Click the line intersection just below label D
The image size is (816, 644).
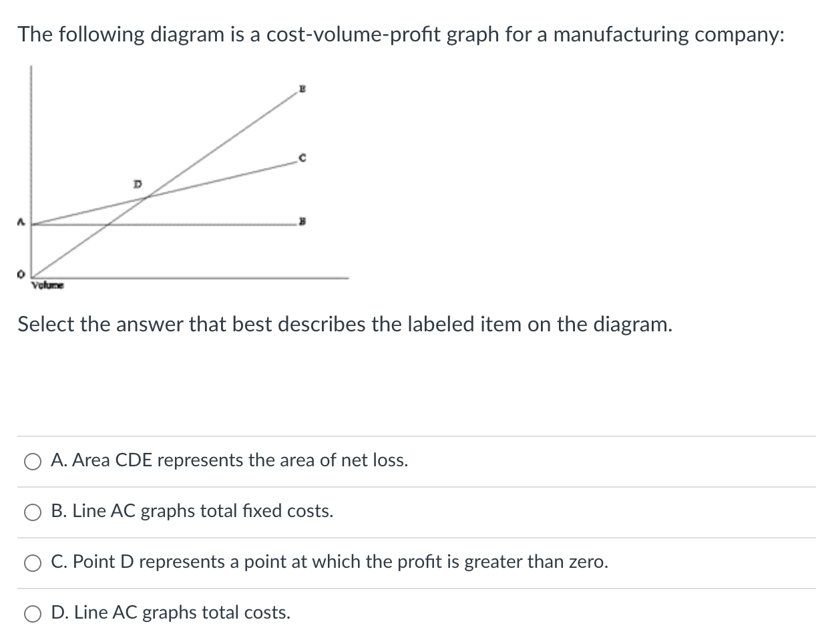[145, 196]
